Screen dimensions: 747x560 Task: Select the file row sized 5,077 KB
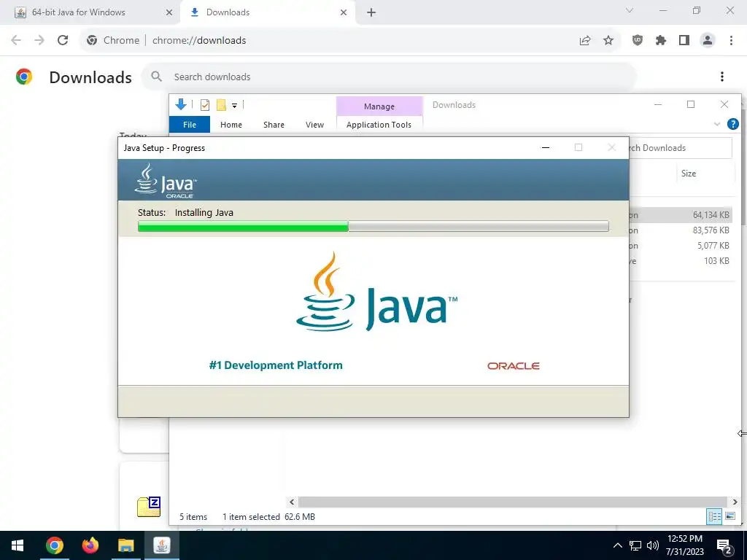click(681, 246)
